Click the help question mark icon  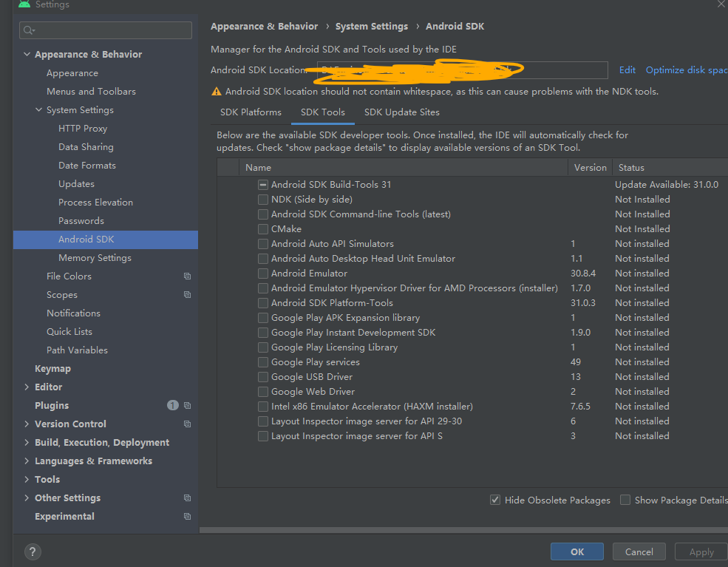(x=33, y=551)
